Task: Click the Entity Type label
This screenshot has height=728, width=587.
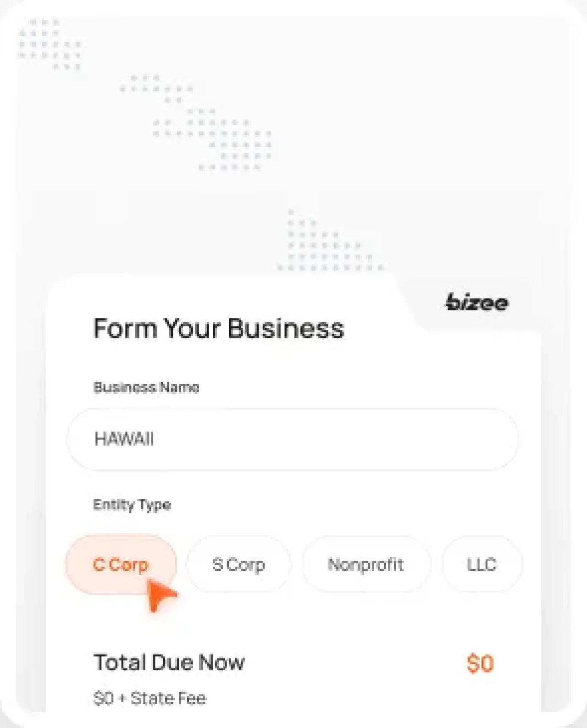Action: pos(132,505)
